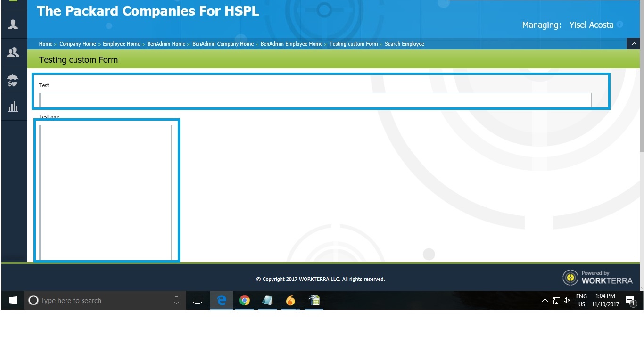The height and width of the screenshot is (362, 644).
Task: Open the Windows Start menu
Action: [13, 300]
